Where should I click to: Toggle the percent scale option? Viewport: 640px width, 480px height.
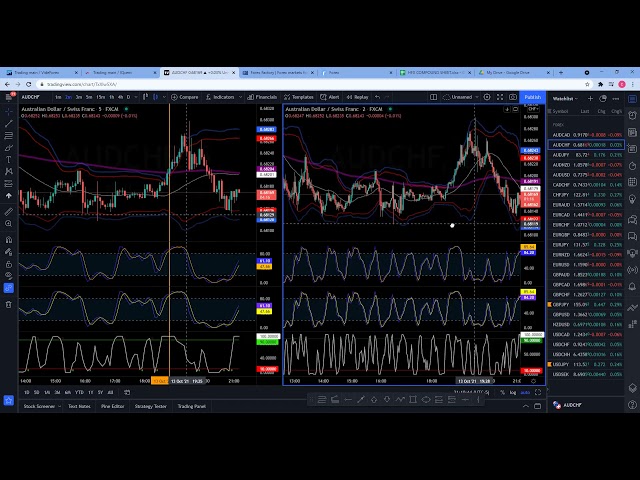(x=502, y=392)
